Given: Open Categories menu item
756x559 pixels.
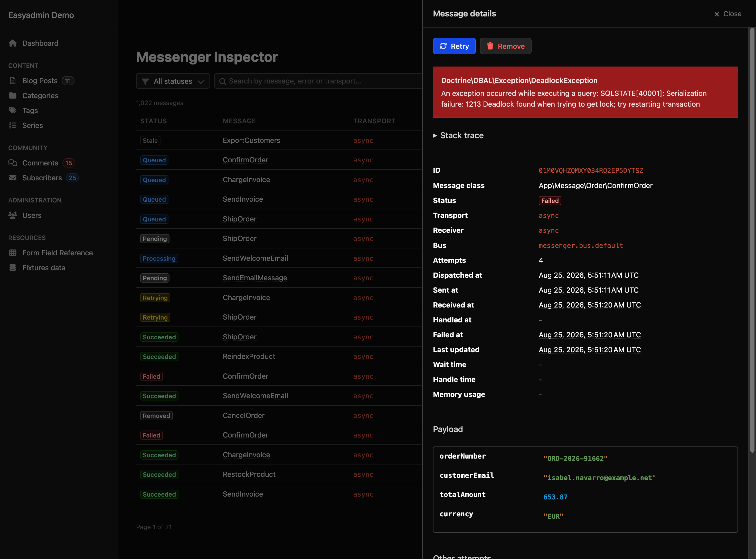Looking at the screenshot, I should click(40, 95).
